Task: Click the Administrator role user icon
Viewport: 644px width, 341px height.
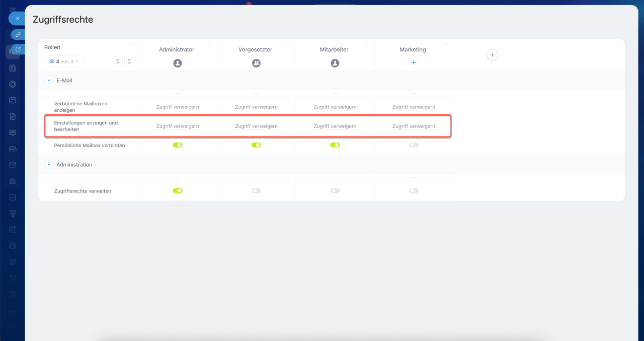Action: (177, 63)
